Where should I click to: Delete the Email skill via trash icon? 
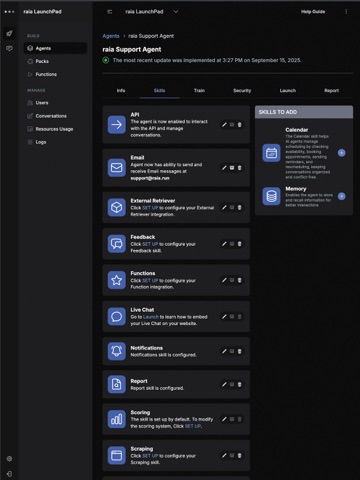(x=239, y=168)
